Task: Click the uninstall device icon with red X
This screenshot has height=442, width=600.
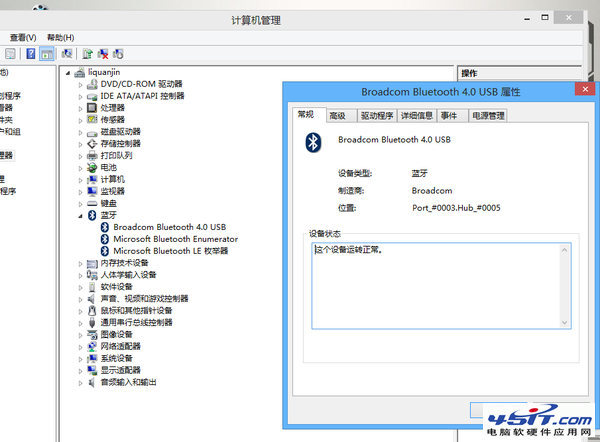Action: (103, 54)
